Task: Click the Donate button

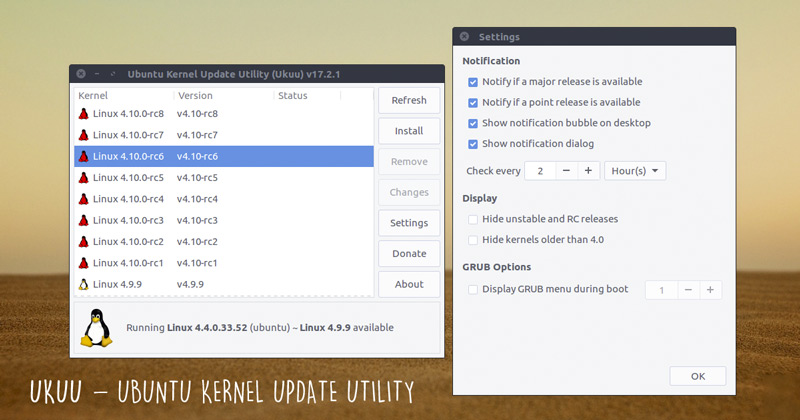Action: click(409, 254)
